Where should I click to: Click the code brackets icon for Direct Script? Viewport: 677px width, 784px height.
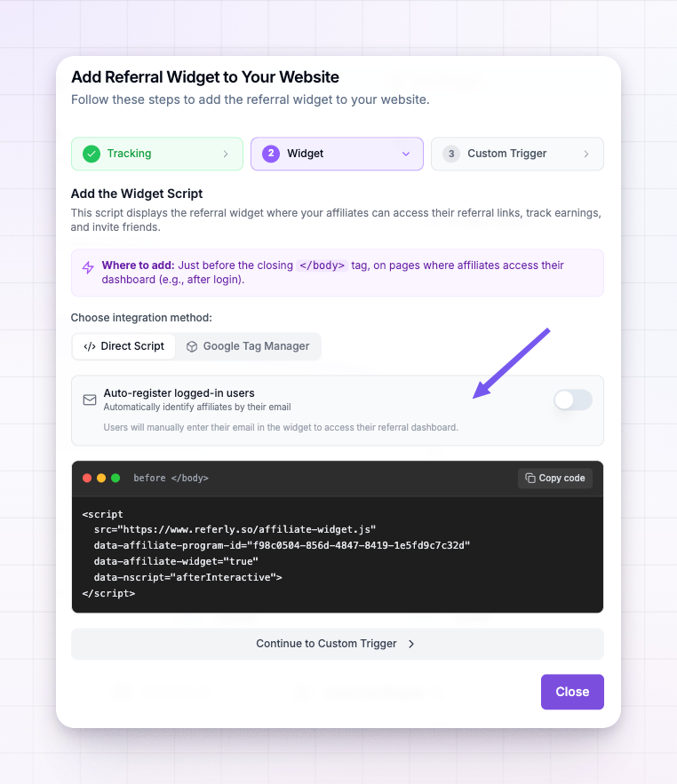(x=90, y=346)
